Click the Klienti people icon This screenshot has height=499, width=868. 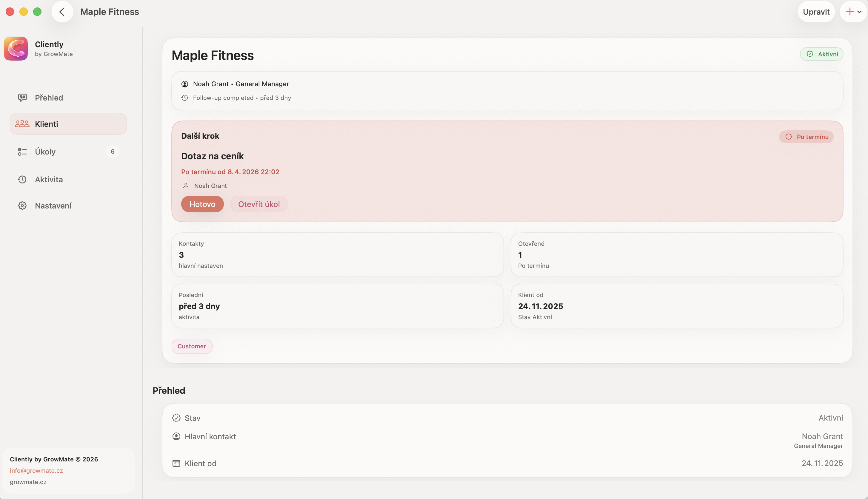pos(22,124)
